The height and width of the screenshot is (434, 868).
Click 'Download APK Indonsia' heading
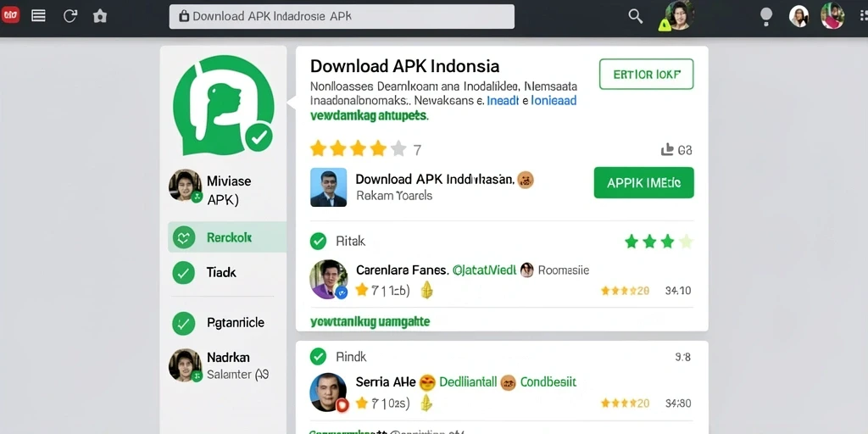click(x=404, y=66)
